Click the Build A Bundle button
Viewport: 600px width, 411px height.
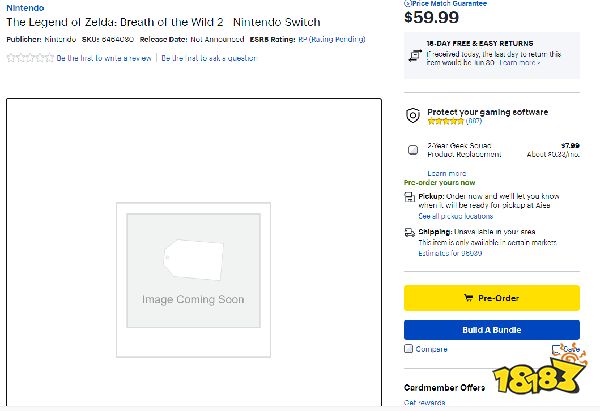click(491, 330)
